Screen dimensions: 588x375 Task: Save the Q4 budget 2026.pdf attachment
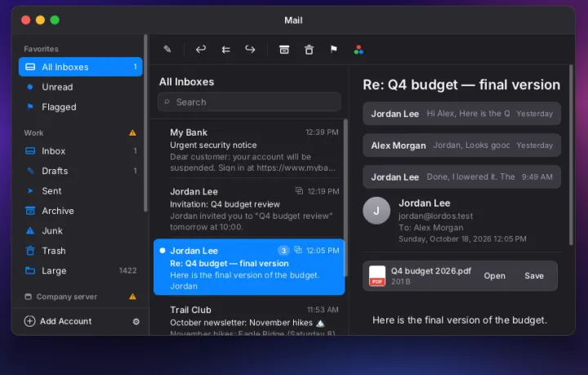tap(534, 276)
